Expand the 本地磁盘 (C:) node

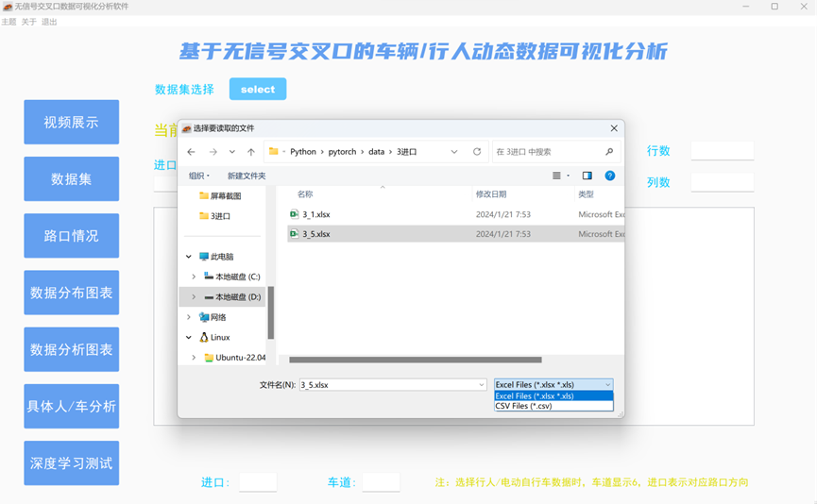point(194,277)
